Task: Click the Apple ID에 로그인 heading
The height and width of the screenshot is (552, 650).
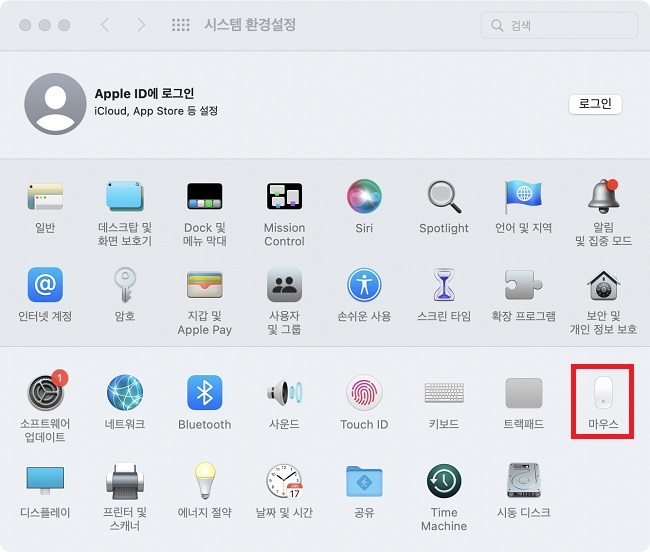Action: click(x=144, y=93)
